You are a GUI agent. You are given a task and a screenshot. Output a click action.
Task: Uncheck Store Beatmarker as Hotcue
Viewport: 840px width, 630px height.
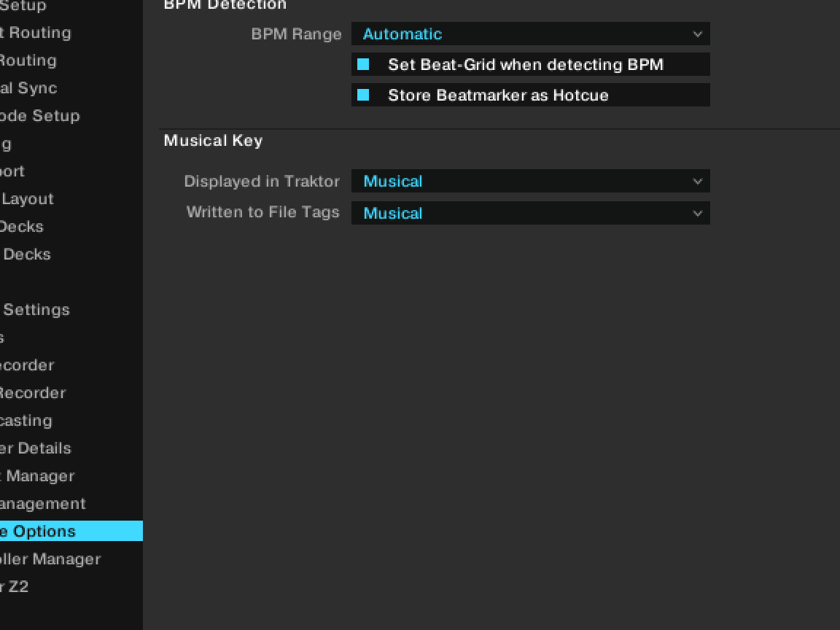coord(363,96)
